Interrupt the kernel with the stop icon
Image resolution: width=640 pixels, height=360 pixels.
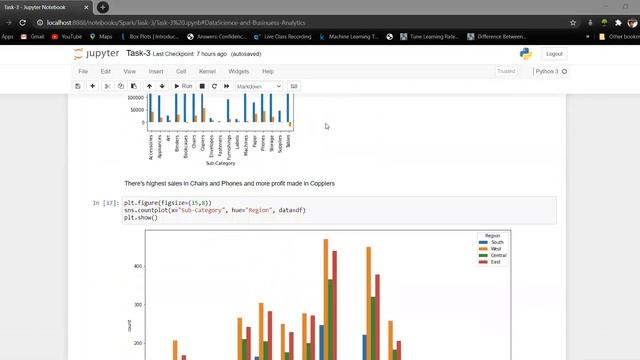[x=202, y=86]
